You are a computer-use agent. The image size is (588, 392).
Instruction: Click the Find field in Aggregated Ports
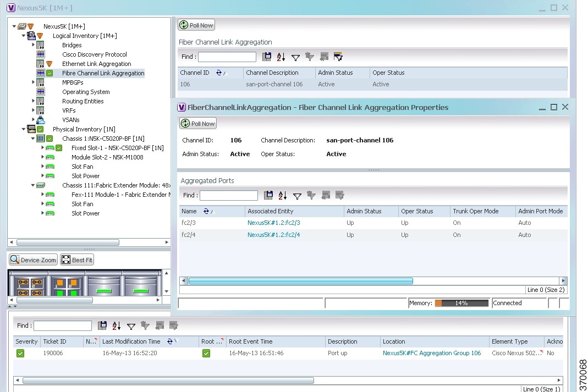tap(229, 195)
